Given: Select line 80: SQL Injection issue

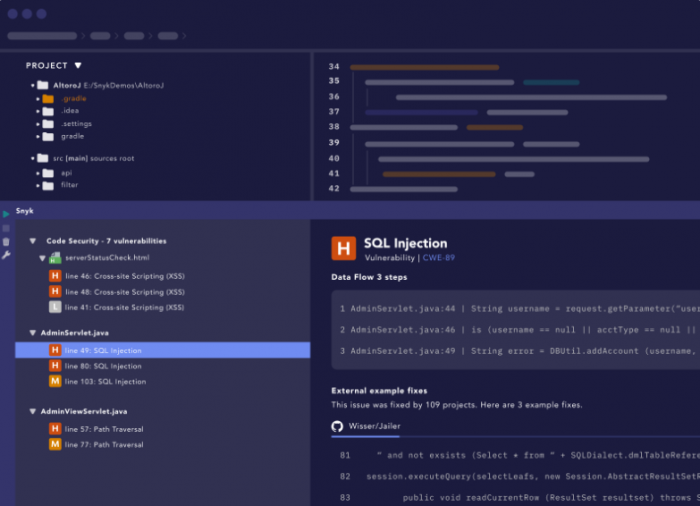Looking at the screenshot, I should (x=103, y=366).
